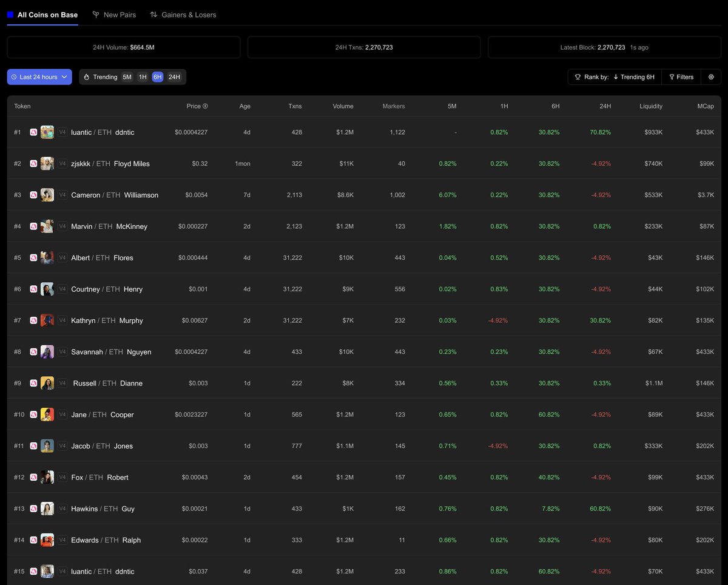Open the zjskkk token avatar image
Viewport: 728px width, 585px height.
[x=47, y=164]
